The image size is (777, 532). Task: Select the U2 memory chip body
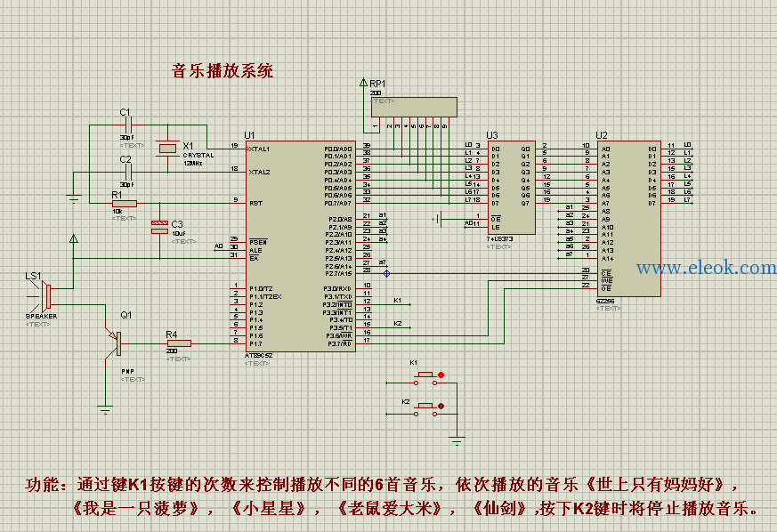coord(629,219)
